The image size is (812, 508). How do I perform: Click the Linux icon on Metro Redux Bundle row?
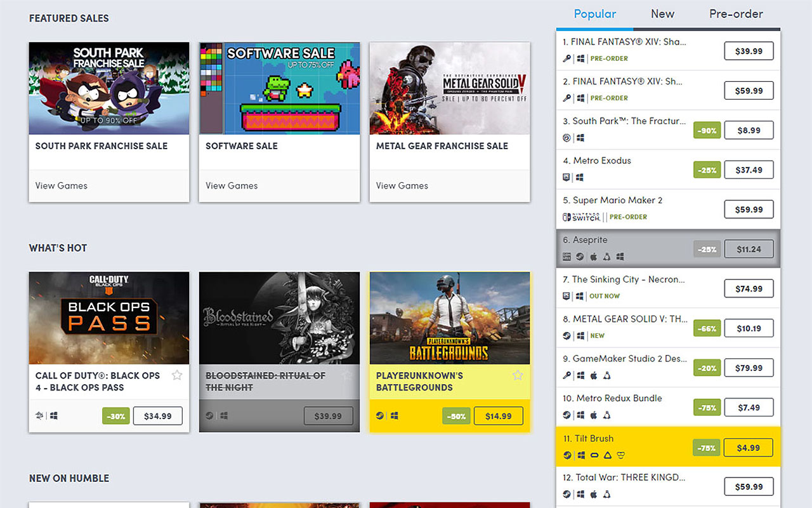point(607,415)
